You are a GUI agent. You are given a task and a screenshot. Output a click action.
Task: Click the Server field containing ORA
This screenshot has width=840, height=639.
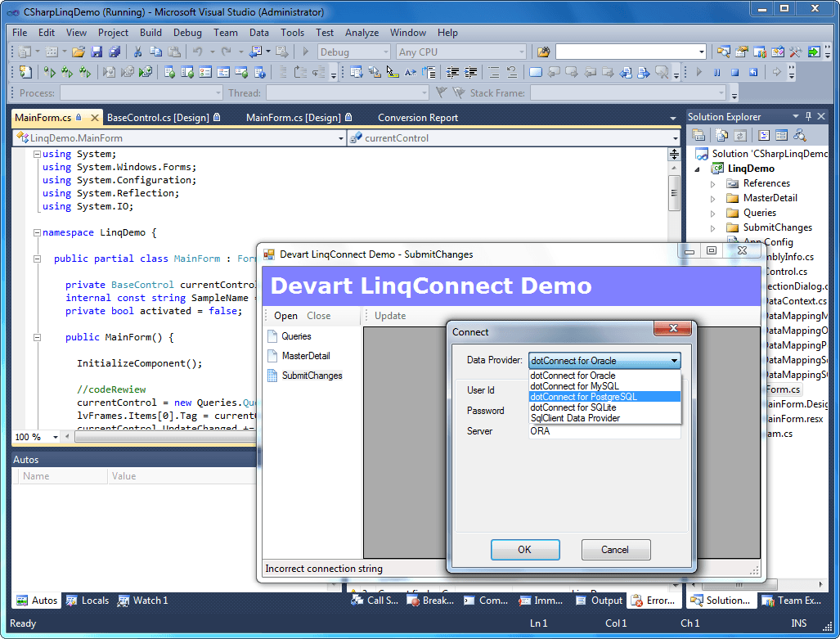(604, 431)
